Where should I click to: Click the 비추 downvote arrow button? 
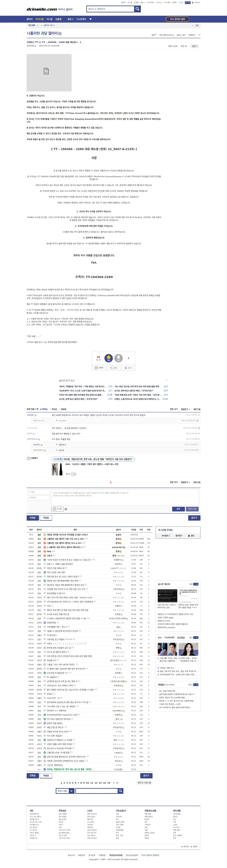tap(118, 358)
